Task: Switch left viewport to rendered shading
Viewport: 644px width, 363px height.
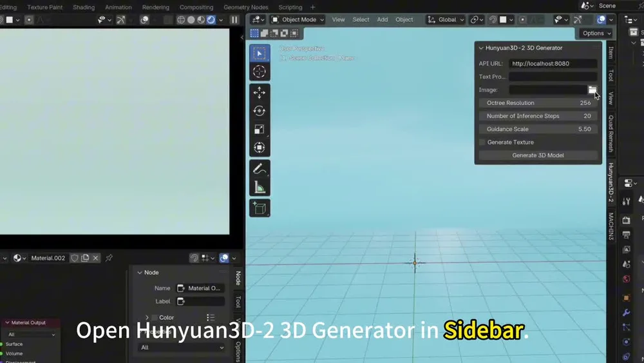Action: tap(211, 20)
